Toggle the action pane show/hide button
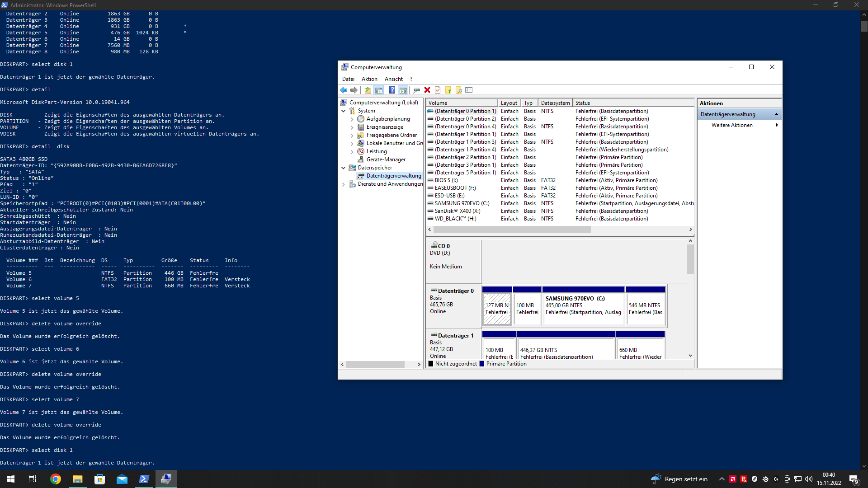Viewport: 868px width, 488px height. click(403, 90)
